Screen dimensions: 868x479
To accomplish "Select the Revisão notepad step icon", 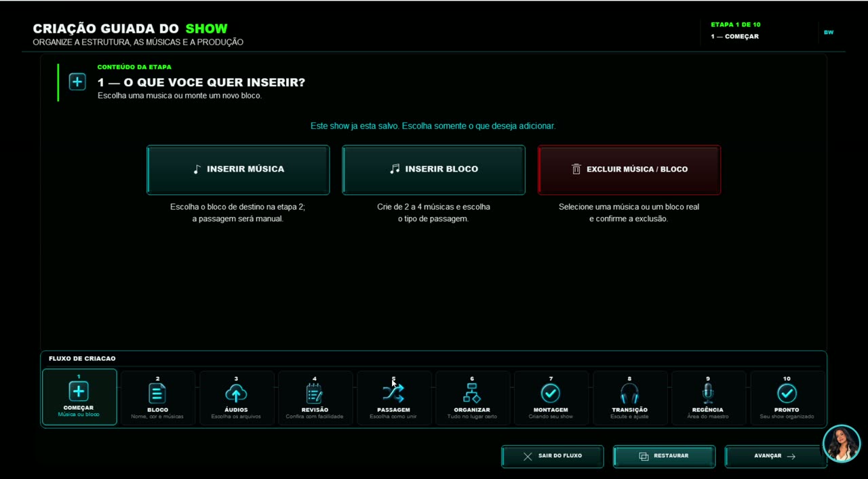I will click(x=315, y=393).
